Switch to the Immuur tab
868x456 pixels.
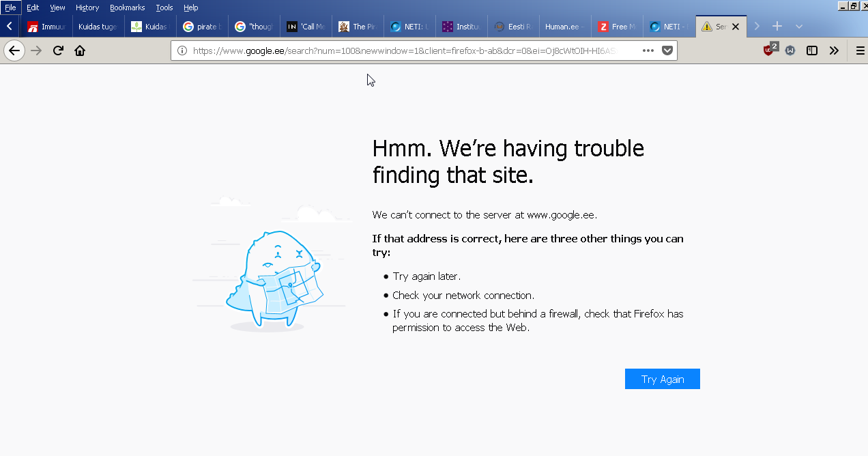(46, 27)
